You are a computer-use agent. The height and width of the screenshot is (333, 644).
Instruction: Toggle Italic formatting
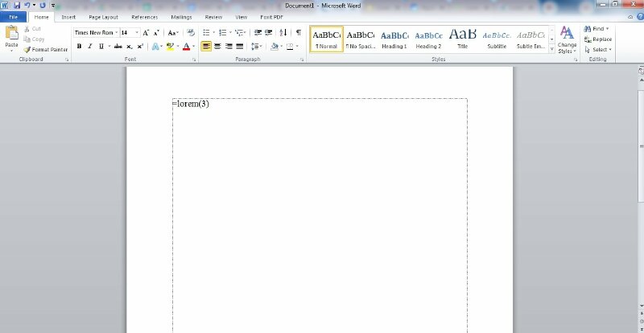coord(90,47)
